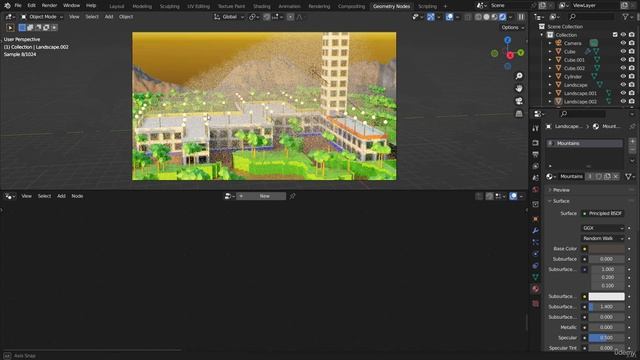Viewport: 640px width, 360px height.
Task: Collapse the Collection in the outliner
Action: pyautogui.click(x=542, y=35)
